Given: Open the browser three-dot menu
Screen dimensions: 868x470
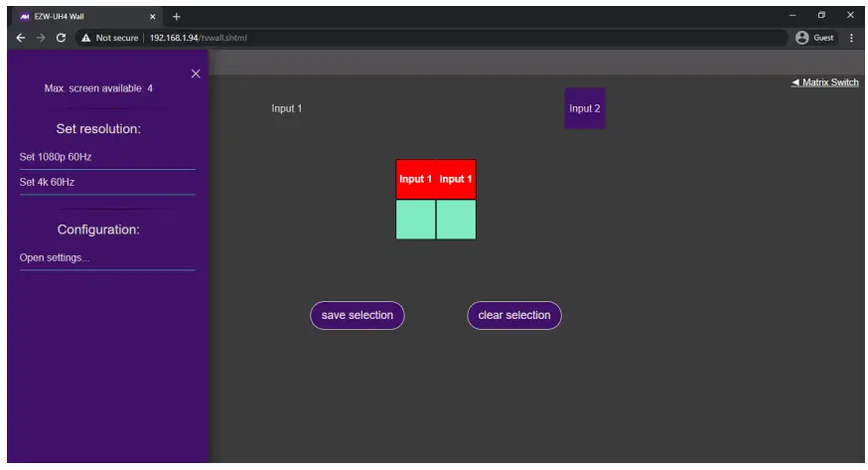Looking at the screenshot, I should [851, 38].
